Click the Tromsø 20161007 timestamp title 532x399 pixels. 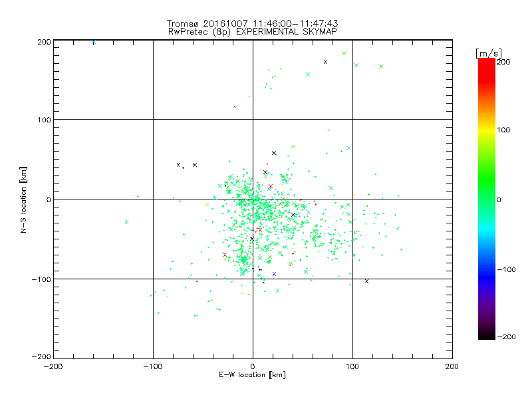[x=252, y=23]
